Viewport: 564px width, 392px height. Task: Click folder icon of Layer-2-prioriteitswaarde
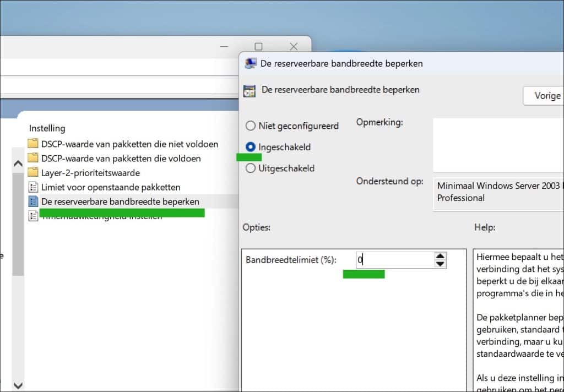coord(32,173)
